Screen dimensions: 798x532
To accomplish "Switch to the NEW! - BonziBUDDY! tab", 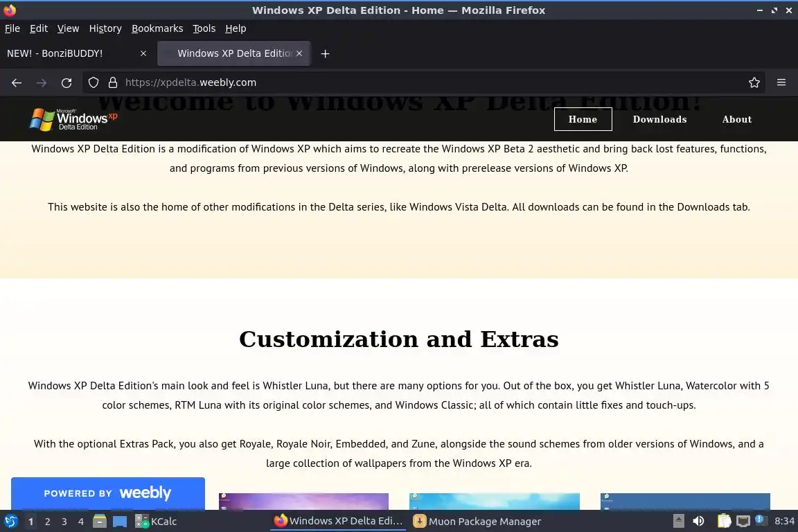I will [x=76, y=53].
